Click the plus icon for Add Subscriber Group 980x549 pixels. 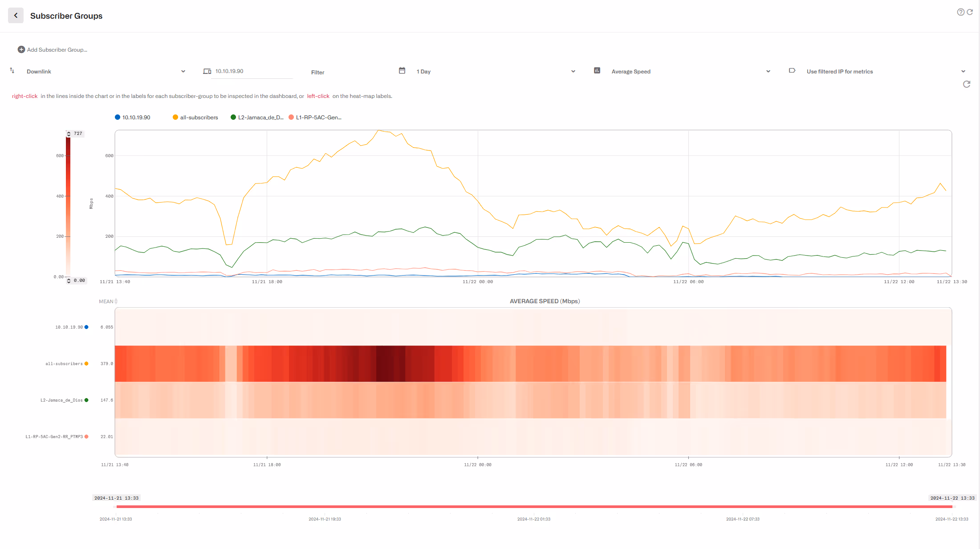[x=21, y=49]
